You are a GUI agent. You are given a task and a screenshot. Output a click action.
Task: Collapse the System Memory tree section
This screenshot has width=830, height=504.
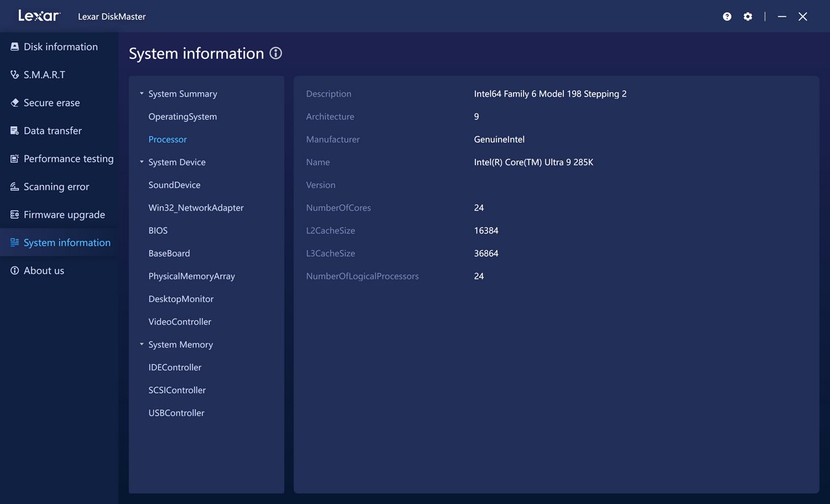141,345
